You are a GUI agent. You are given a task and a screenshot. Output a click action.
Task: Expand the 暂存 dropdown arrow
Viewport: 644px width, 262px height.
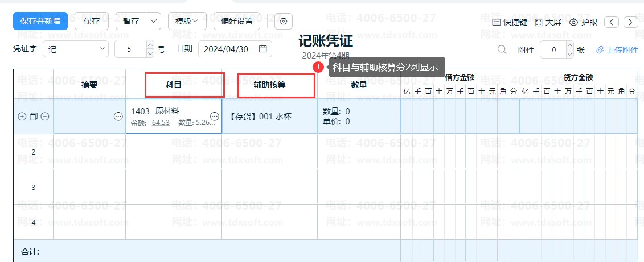pyautogui.click(x=154, y=21)
